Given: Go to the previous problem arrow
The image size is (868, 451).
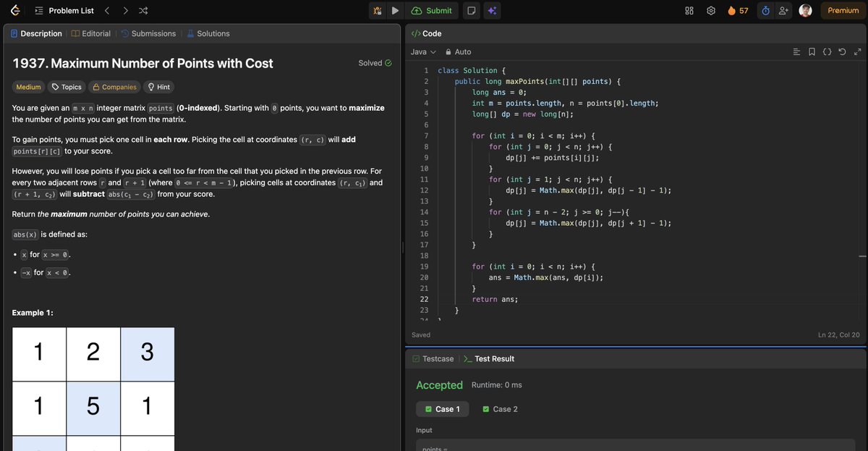Looking at the screenshot, I should (107, 11).
